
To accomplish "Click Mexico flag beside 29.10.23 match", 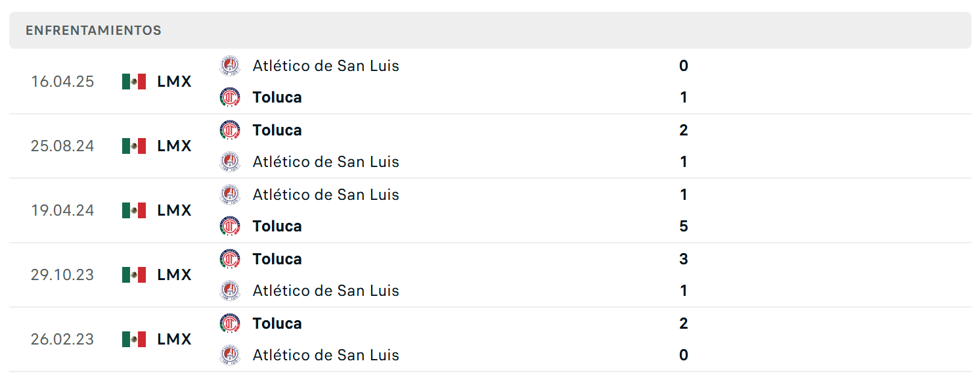I will (x=134, y=275).
